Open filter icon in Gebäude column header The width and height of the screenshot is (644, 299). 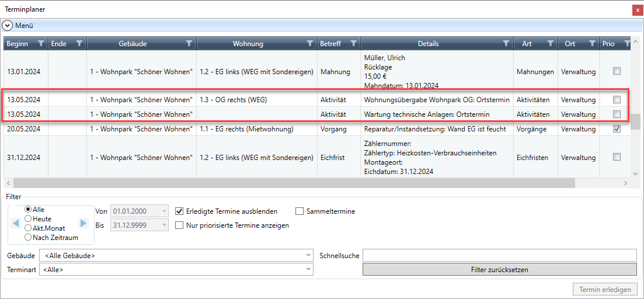coord(189,43)
